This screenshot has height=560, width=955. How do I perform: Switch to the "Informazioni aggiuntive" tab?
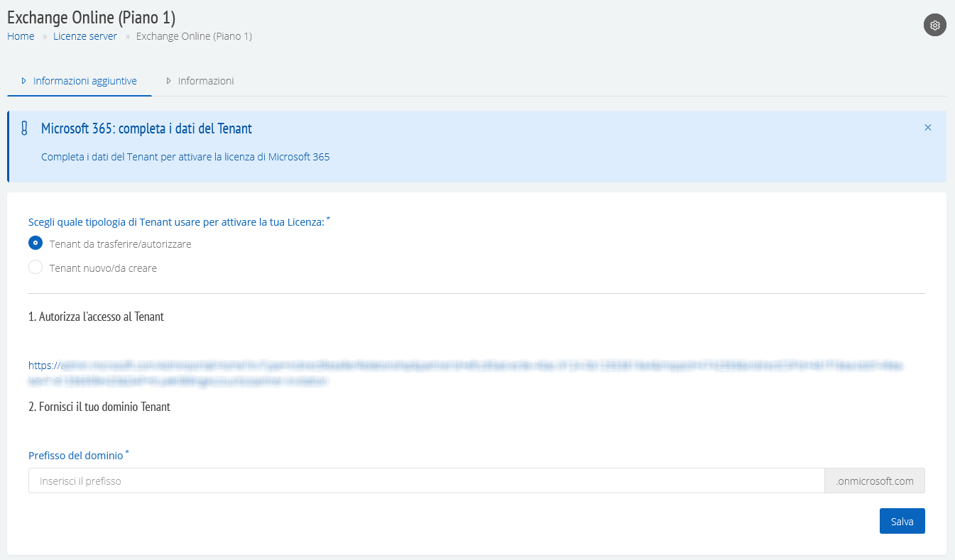80,81
